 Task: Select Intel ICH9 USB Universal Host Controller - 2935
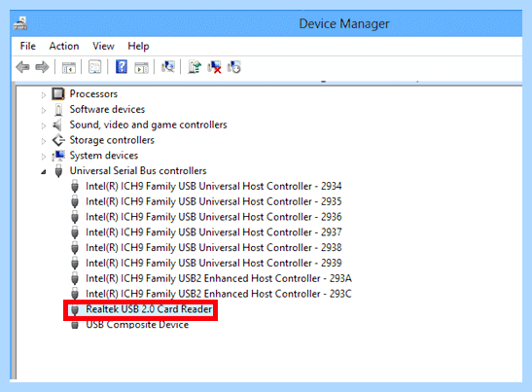tap(213, 201)
